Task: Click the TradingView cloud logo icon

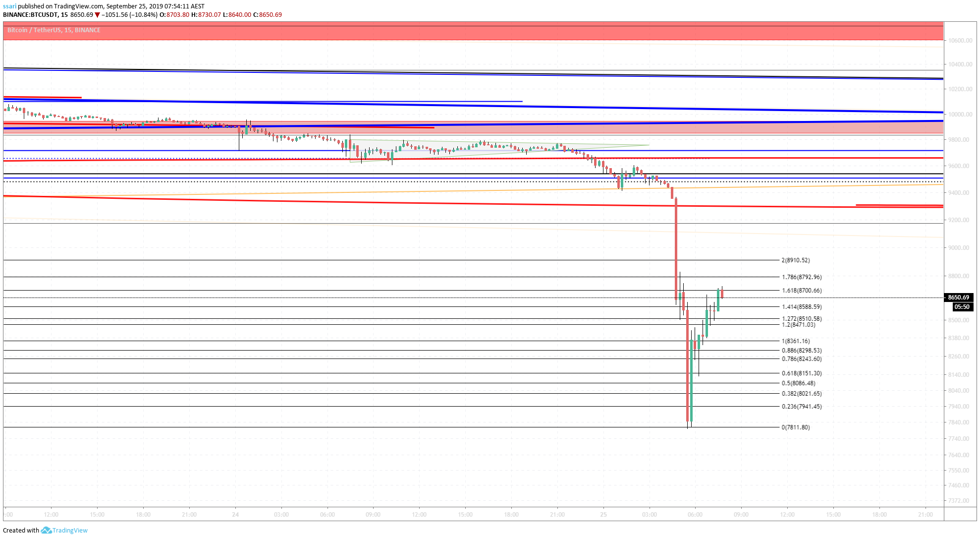Action: [46, 530]
